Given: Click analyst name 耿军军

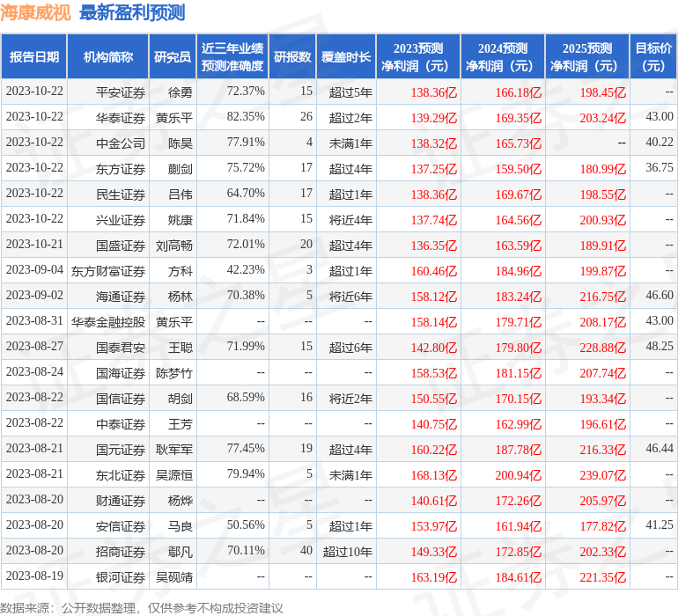Looking at the screenshot, I should [x=174, y=449].
